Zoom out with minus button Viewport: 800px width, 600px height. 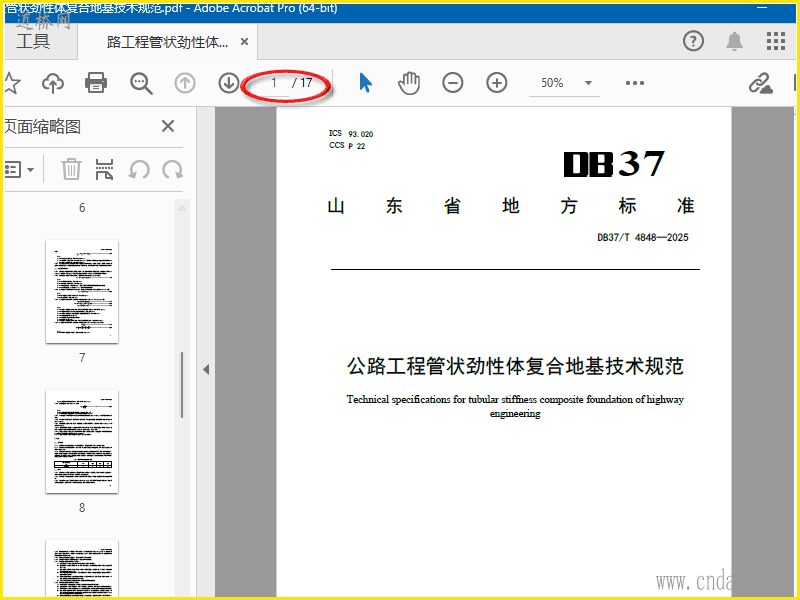click(x=453, y=83)
